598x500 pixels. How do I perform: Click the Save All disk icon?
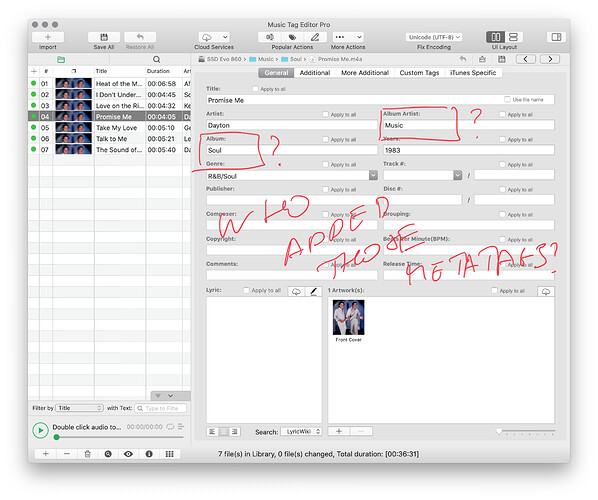104,37
